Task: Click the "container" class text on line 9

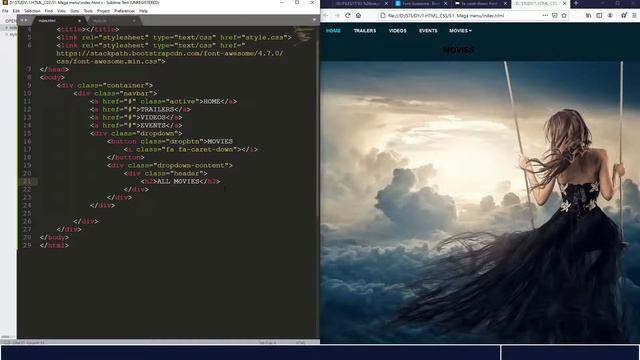Action: tap(125, 85)
